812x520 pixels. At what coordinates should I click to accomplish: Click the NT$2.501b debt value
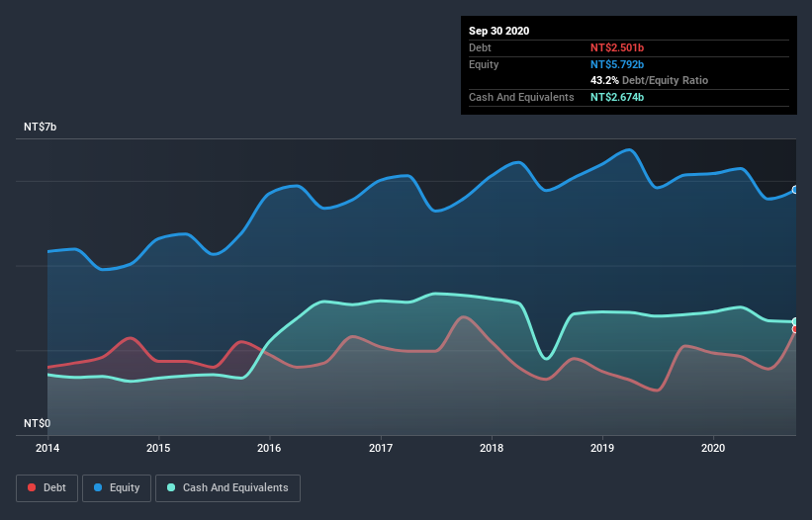(x=617, y=47)
